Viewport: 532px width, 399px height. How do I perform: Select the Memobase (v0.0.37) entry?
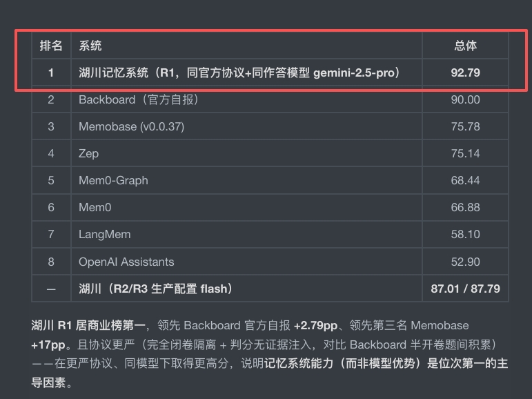132,126
